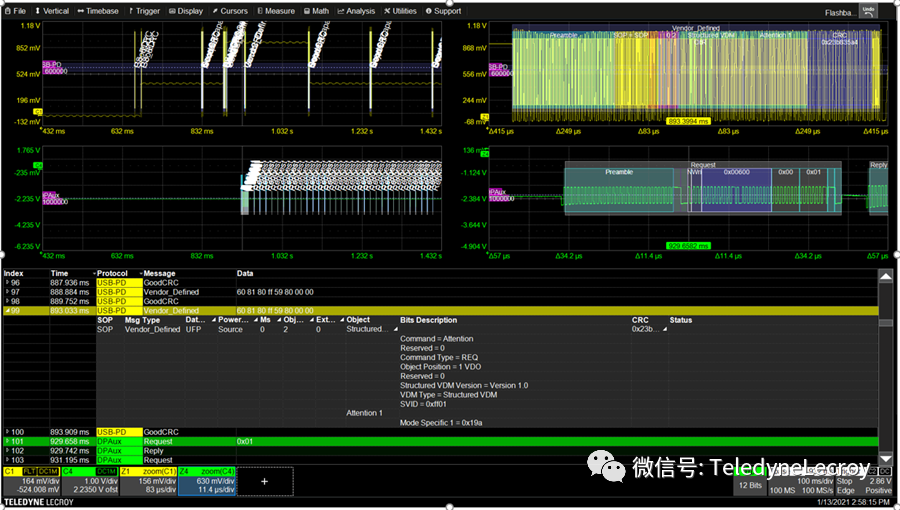Click the plus button to add trace
900x510 pixels.
pos(266,481)
